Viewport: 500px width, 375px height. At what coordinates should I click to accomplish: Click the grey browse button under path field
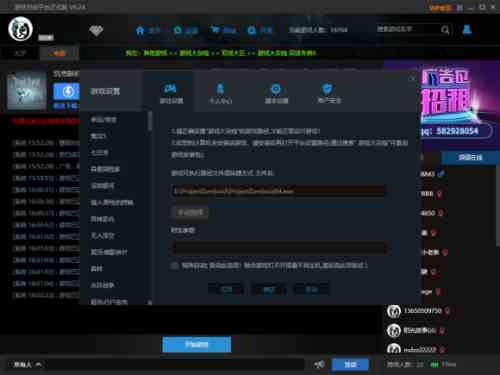(x=190, y=212)
